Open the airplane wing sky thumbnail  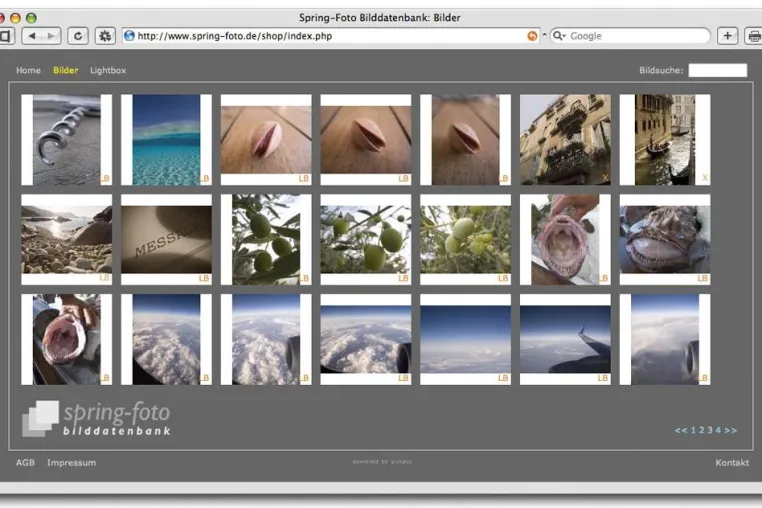(x=565, y=339)
